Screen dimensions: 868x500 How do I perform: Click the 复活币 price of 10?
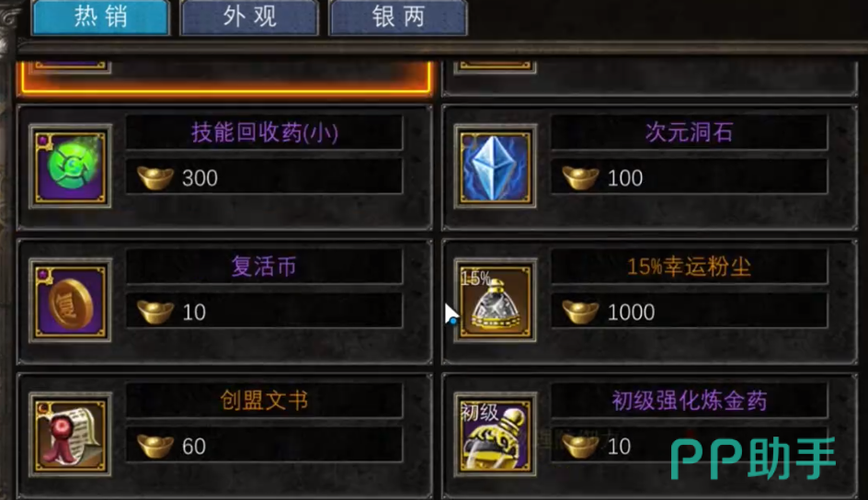(x=194, y=312)
